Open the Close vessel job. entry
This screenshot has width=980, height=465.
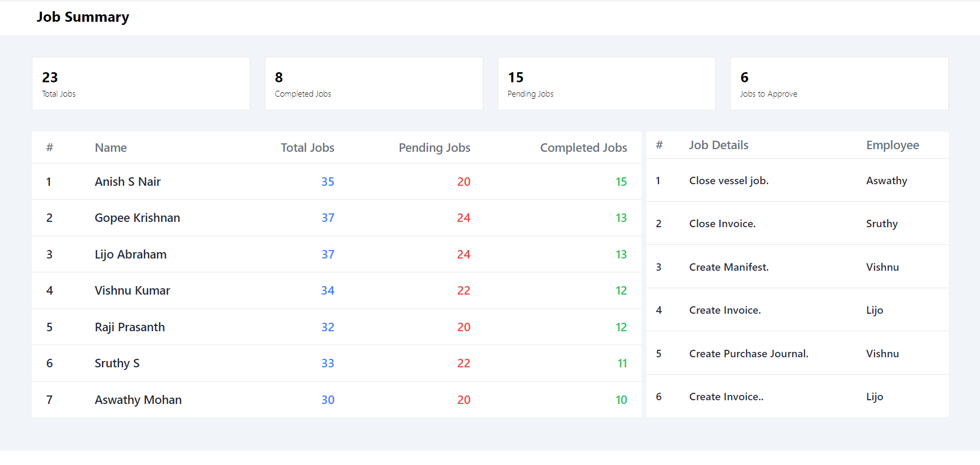[x=729, y=180]
